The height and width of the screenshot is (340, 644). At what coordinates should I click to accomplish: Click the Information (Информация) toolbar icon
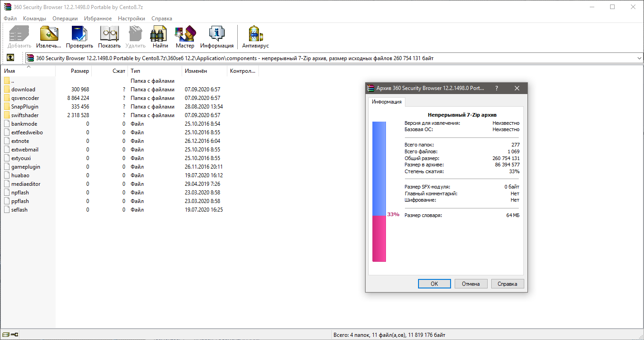click(x=217, y=34)
